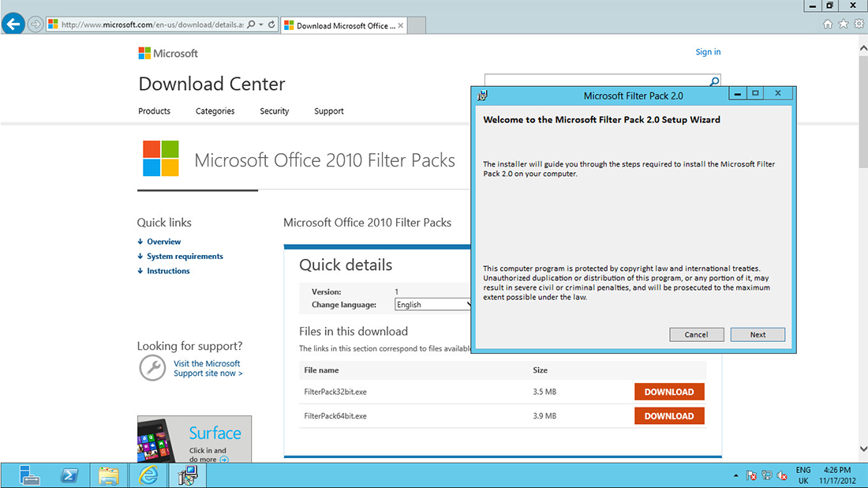Click the browser Forward arrow
Screen dimensions: 868x488
35,24
